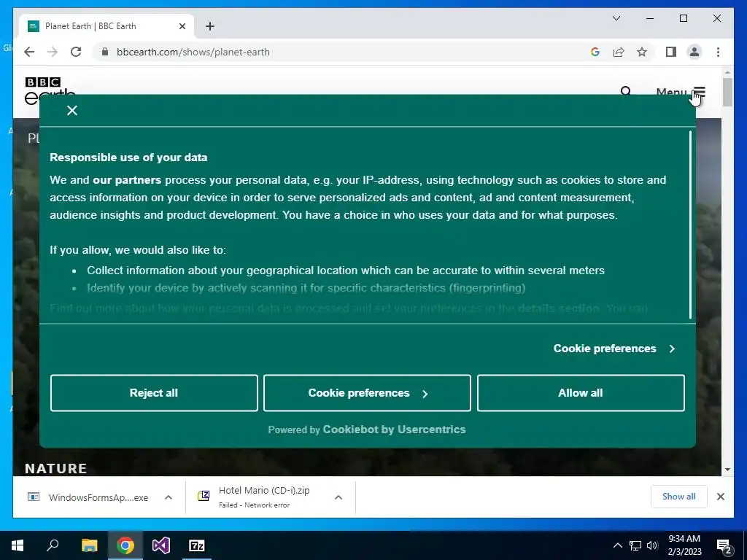Open the Cookie preferences link with chevron above the buttons
The height and width of the screenshot is (560, 747).
point(614,349)
